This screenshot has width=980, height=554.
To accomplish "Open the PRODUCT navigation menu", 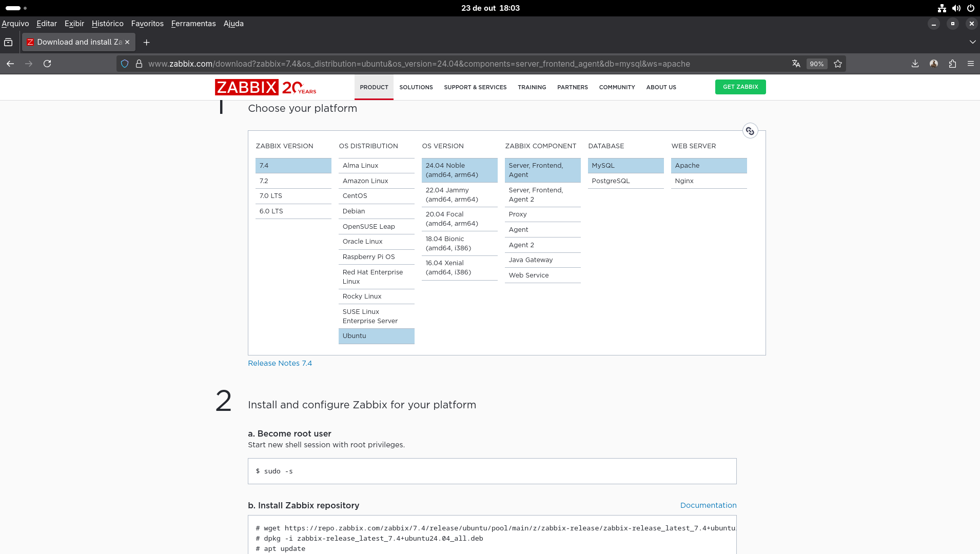I will pos(374,87).
